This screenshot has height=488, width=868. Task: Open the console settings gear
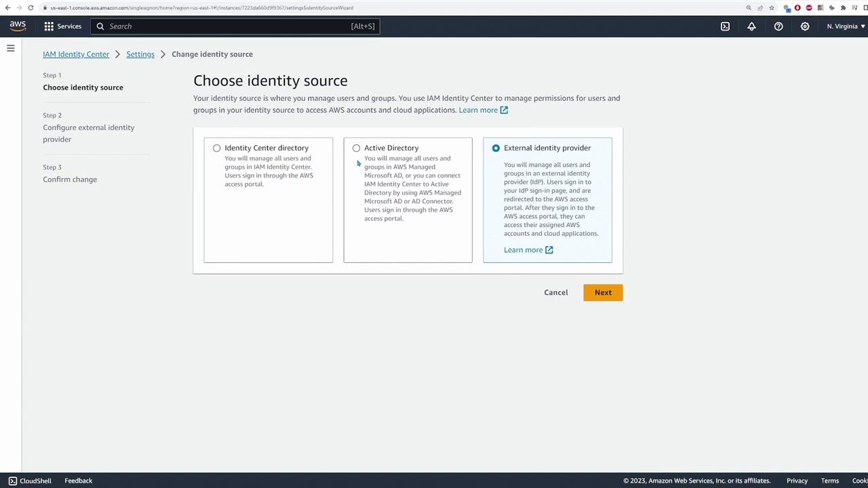tap(805, 26)
